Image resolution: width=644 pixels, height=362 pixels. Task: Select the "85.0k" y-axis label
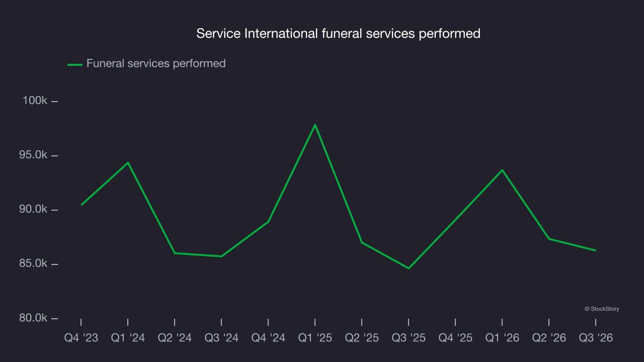coord(33,263)
